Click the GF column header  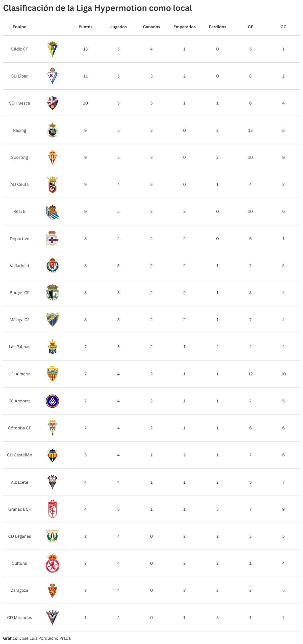click(250, 27)
